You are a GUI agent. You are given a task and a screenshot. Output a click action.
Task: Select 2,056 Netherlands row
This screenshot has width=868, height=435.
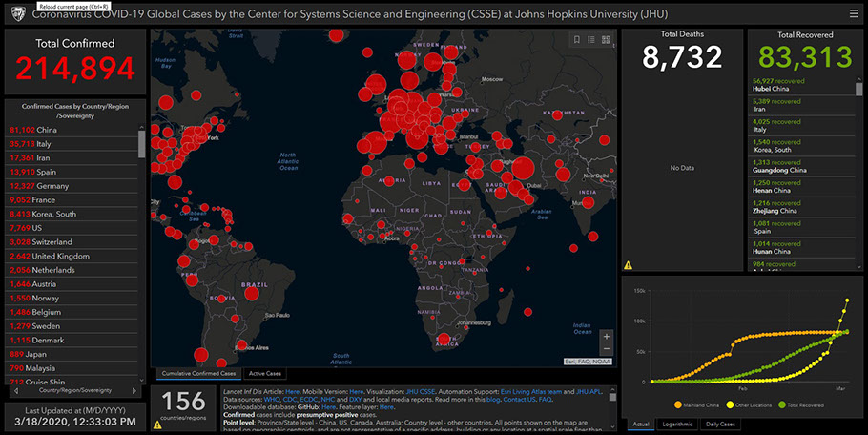tap(71, 270)
